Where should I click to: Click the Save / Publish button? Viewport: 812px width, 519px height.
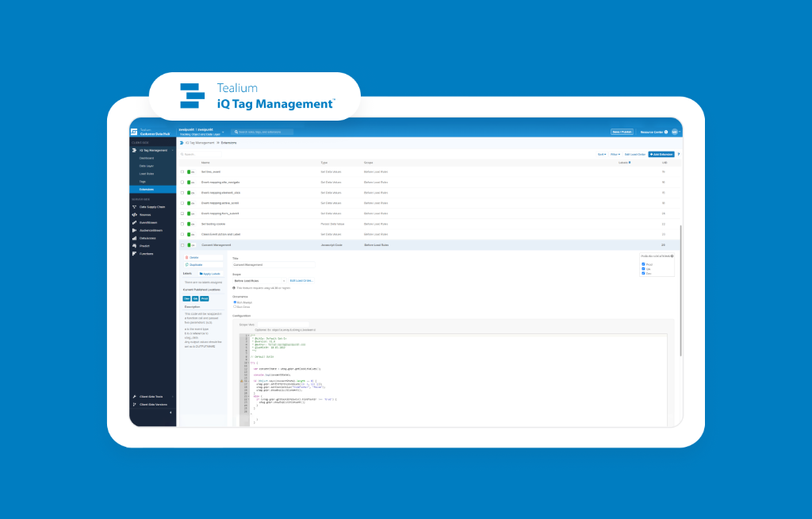[622, 133]
